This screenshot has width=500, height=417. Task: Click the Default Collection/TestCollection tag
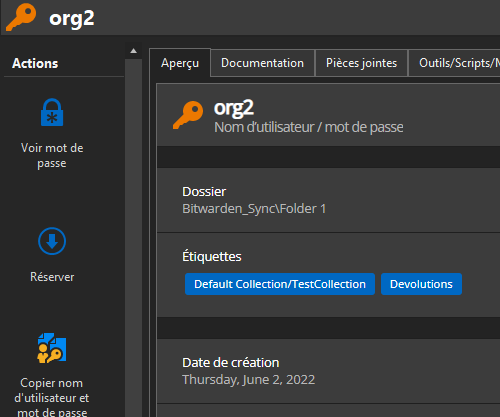tap(280, 284)
